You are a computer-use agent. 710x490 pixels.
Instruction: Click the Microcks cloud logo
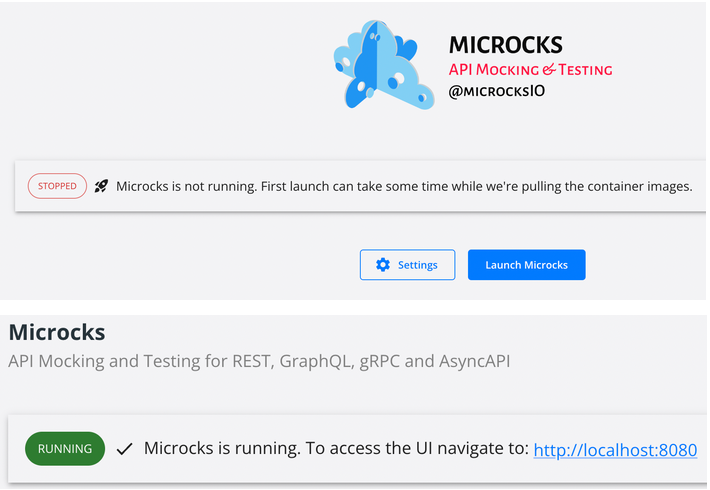point(384,65)
